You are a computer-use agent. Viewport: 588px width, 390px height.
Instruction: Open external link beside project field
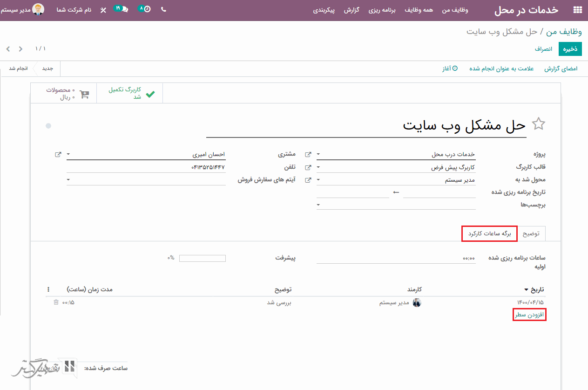click(x=308, y=154)
